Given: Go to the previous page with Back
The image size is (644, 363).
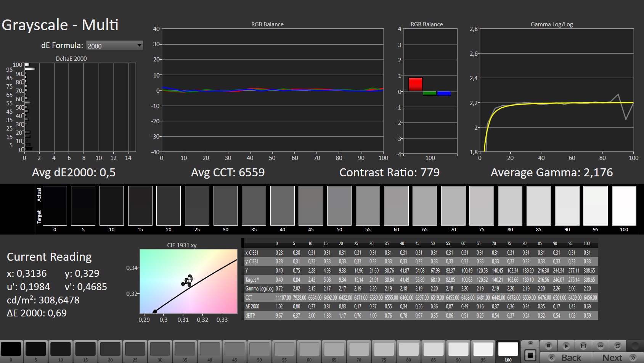Looking at the screenshot, I should point(566,358).
